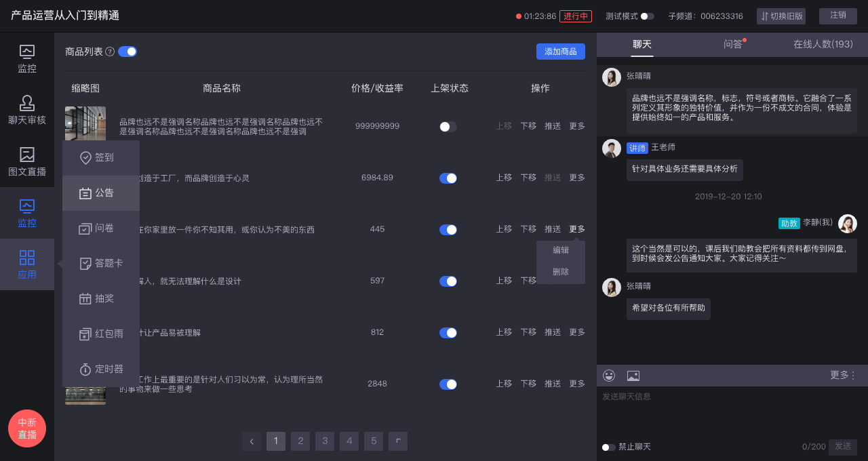Toggle 上架状态 for the 999999999 product
The height and width of the screenshot is (461, 868).
click(448, 127)
